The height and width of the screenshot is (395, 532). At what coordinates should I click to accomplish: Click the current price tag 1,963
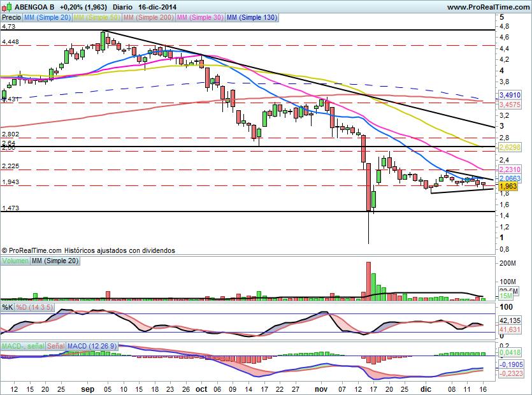coord(507,187)
